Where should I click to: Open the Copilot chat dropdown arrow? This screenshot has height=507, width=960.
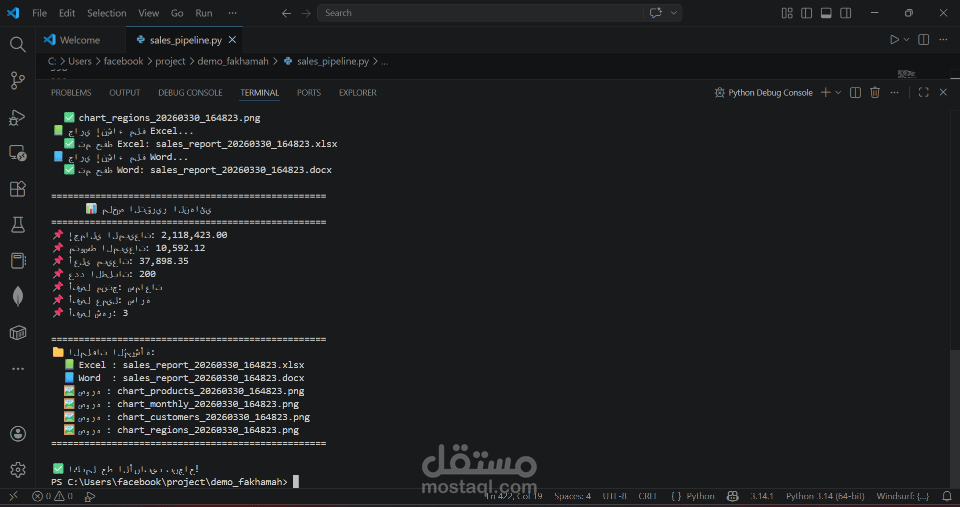pos(673,13)
